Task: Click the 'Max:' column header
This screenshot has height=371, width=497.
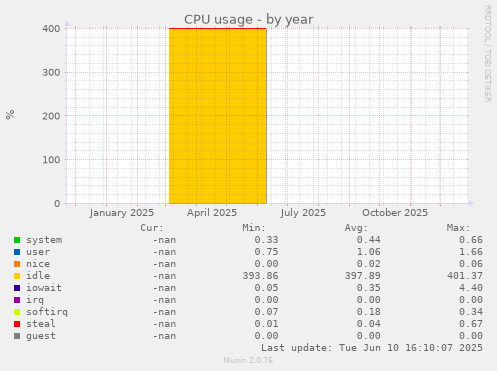Action: click(x=458, y=228)
